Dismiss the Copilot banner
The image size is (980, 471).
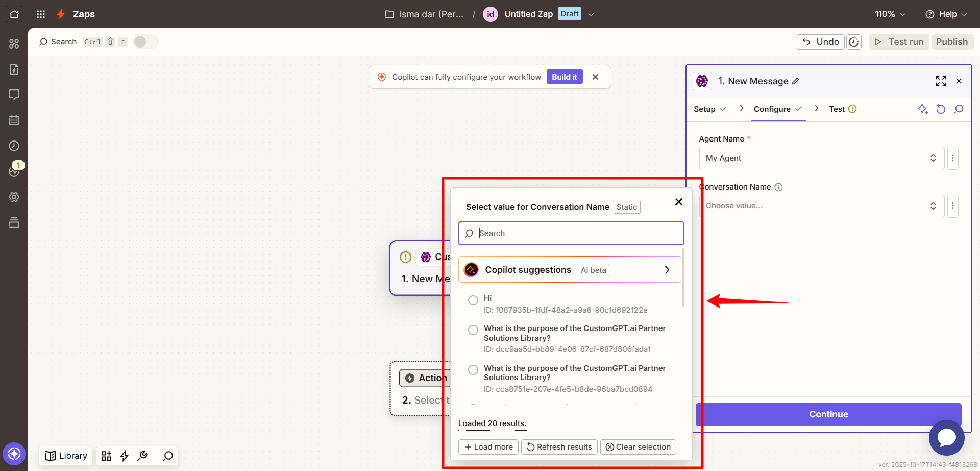[595, 77]
